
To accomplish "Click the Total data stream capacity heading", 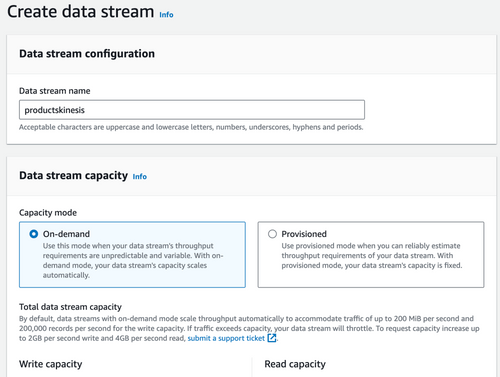I will 70,307.
